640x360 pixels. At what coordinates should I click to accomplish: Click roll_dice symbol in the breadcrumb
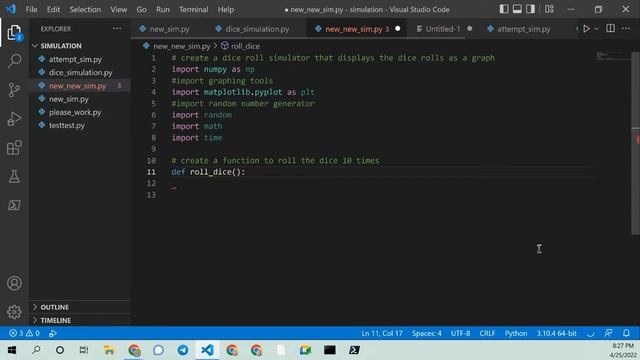pyautogui.click(x=244, y=46)
